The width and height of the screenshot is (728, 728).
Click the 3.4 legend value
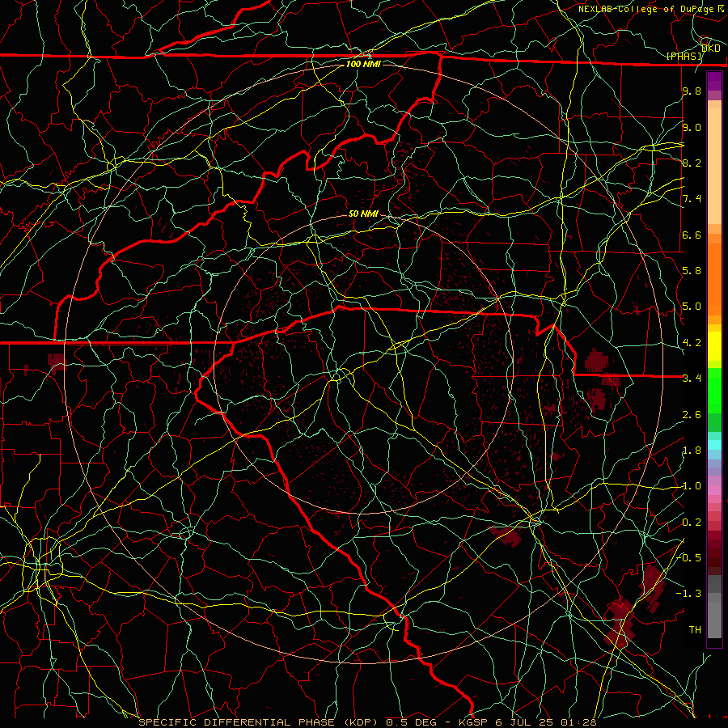click(x=692, y=379)
